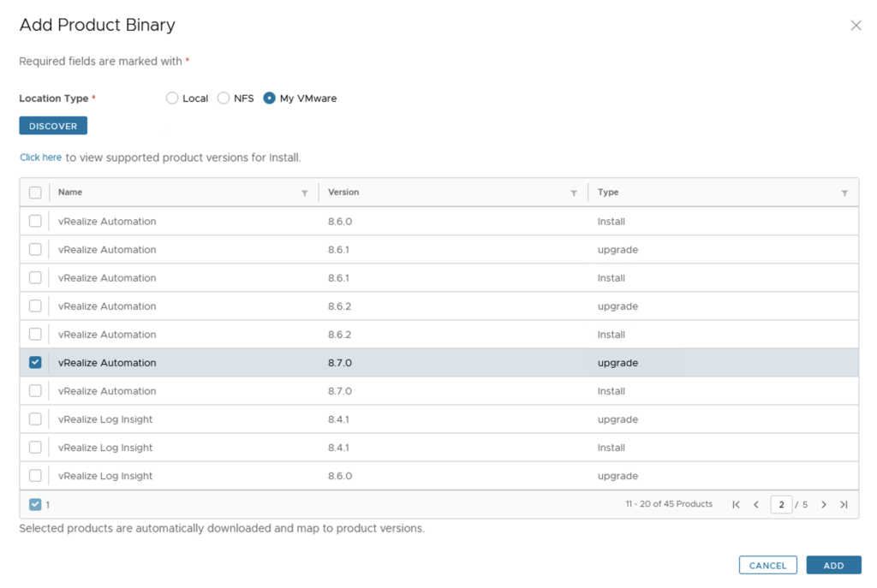Toggle the select-all checkbox in table header
The width and height of the screenshot is (877, 588).
pyautogui.click(x=35, y=193)
